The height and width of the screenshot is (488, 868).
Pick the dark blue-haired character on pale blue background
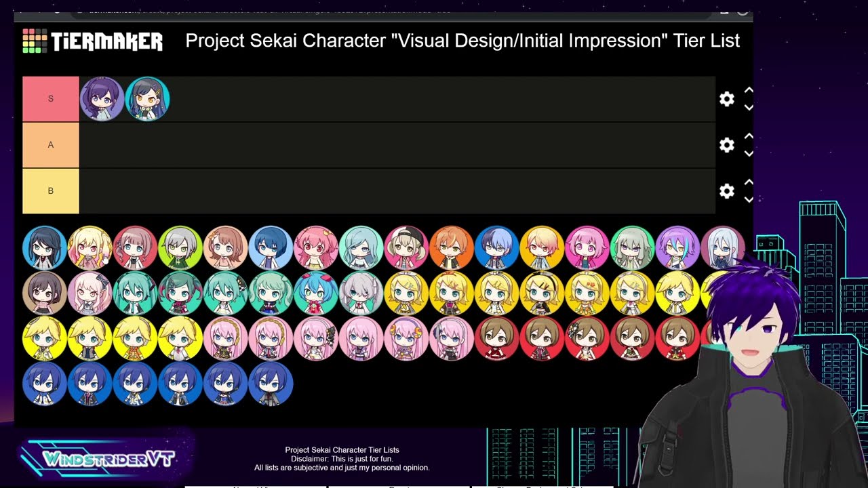(271, 248)
